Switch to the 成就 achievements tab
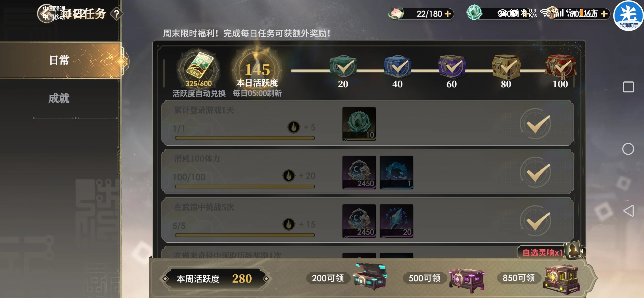644x298 pixels. click(59, 98)
